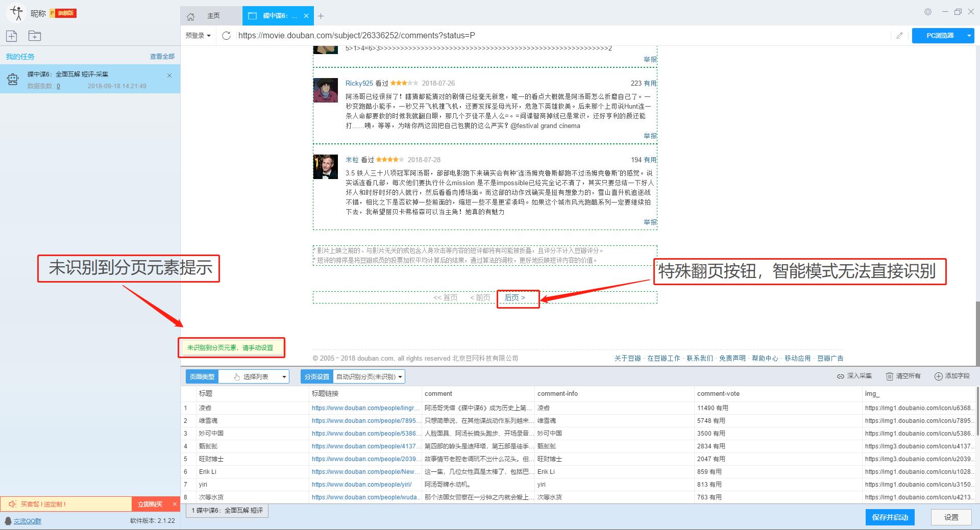
Task: Remove the 碟中谍6 task from list
Action: tap(169, 75)
